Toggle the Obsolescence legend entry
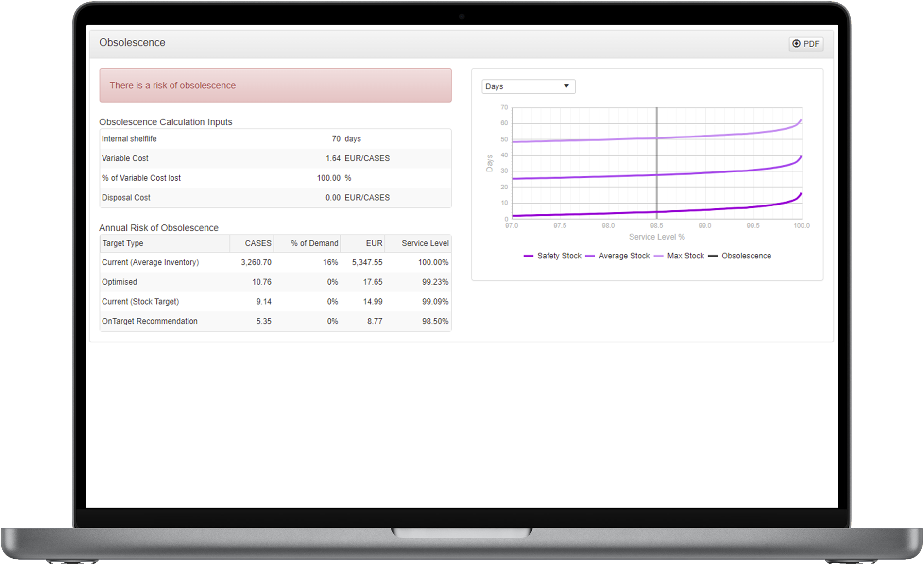The height and width of the screenshot is (565, 924). pyautogui.click(x=739, y=256)
